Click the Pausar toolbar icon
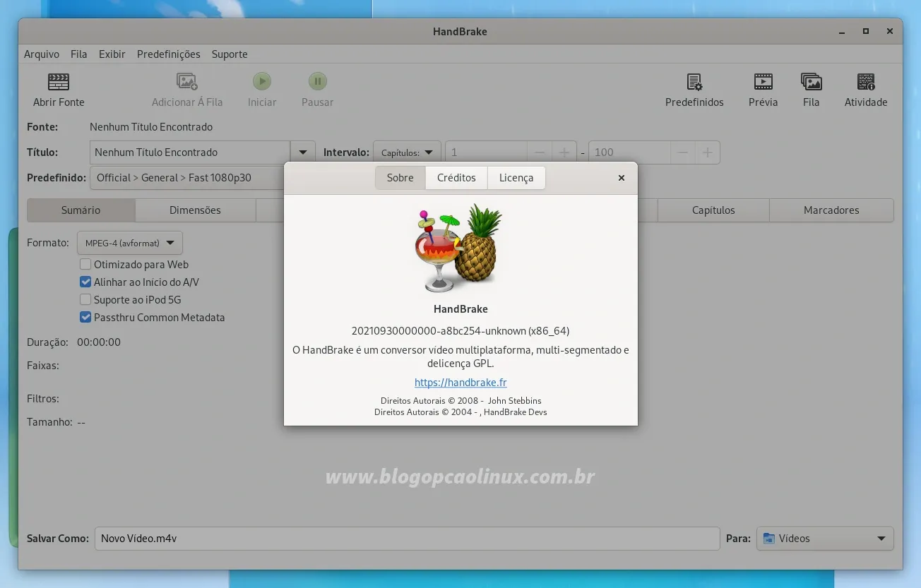The height and width of the screenshot is (588, 921). pyautogui.click(x=318, y=81)
